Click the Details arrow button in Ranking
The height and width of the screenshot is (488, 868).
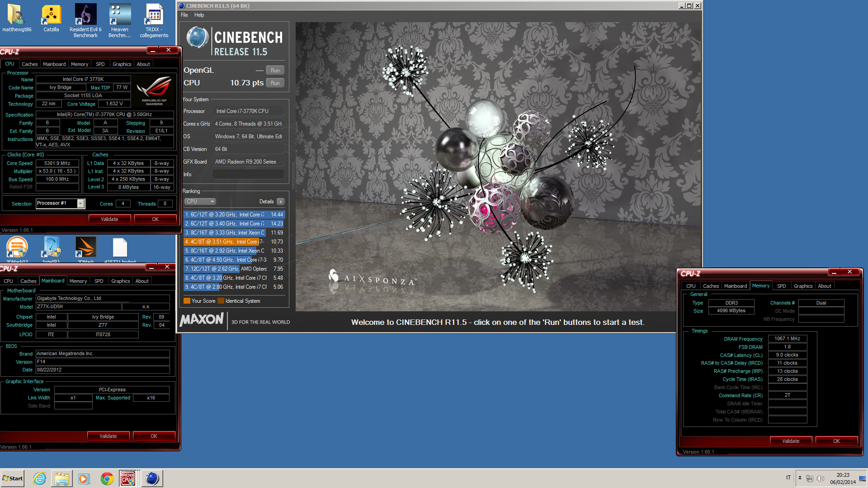281,202
